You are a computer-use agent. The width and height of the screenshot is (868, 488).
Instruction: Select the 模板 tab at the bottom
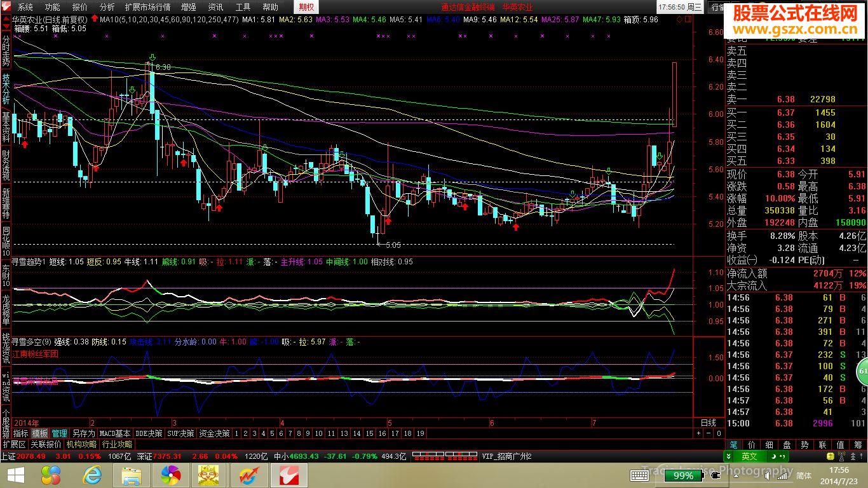40,433
